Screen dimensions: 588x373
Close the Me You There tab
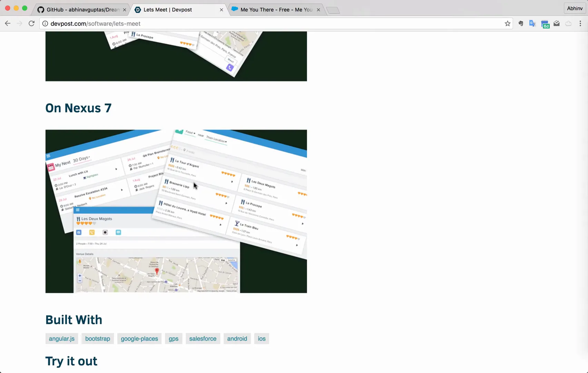(x=318, y=10)
